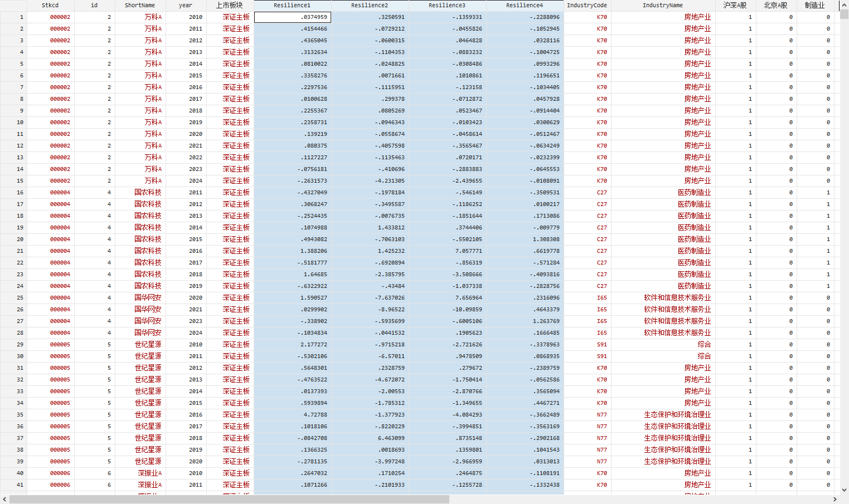Click the year column header

[x=186, y=5]
